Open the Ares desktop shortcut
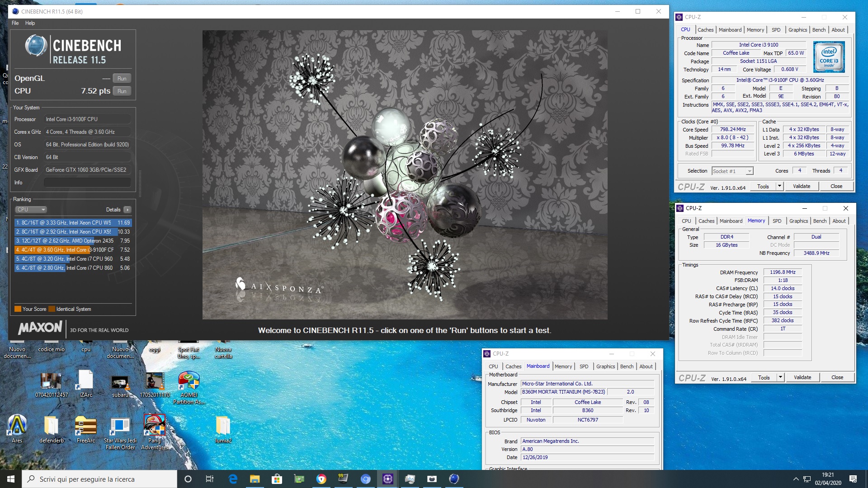This screenshot has height=488, width=868. coord(17,429)
